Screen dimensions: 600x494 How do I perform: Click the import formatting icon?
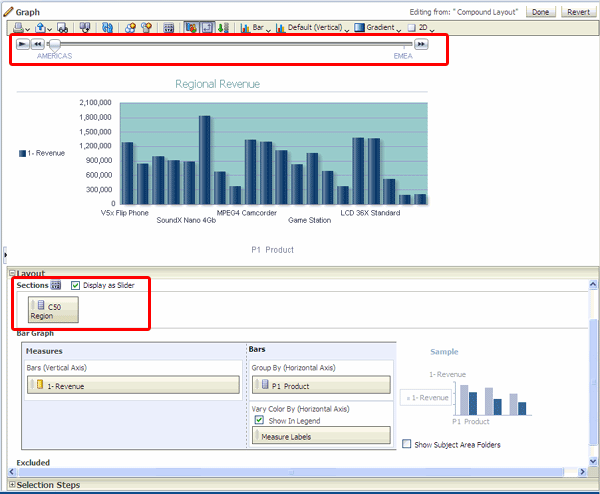click(85, 28)
